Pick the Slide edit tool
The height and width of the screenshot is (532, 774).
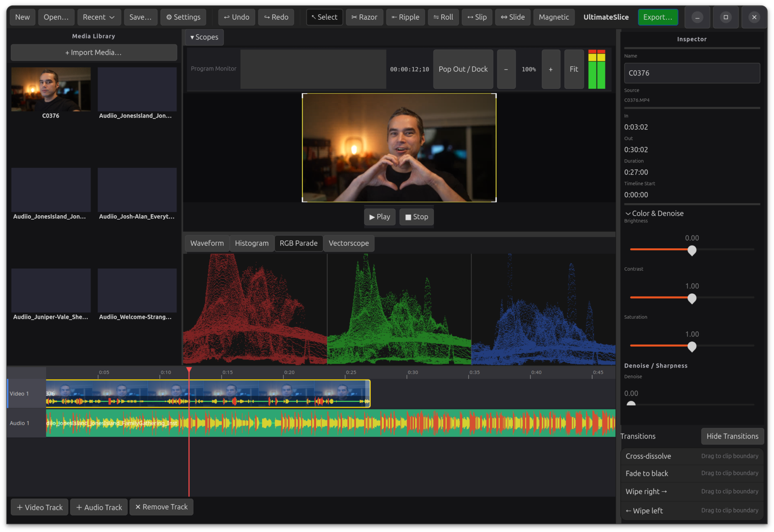512,17
